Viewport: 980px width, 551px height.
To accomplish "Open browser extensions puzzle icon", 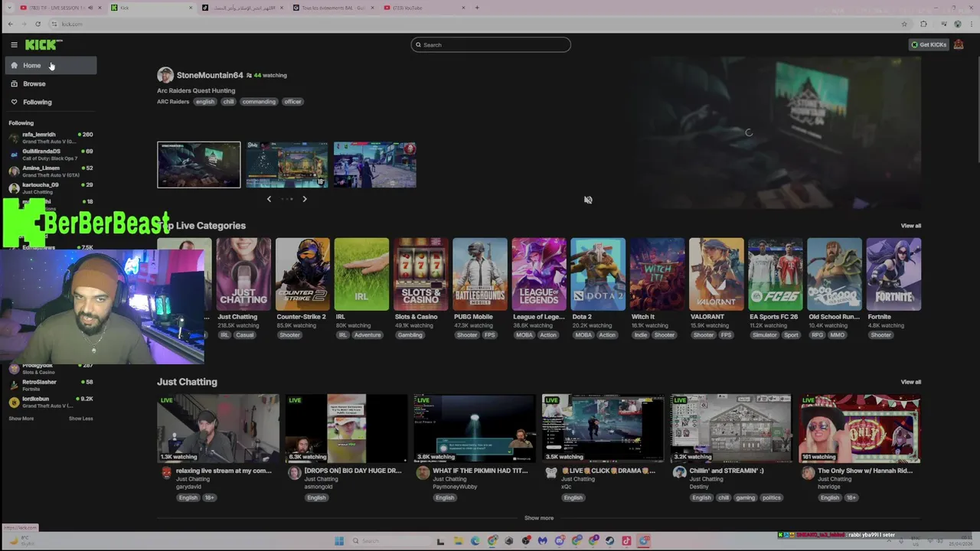I will (923, 24).
